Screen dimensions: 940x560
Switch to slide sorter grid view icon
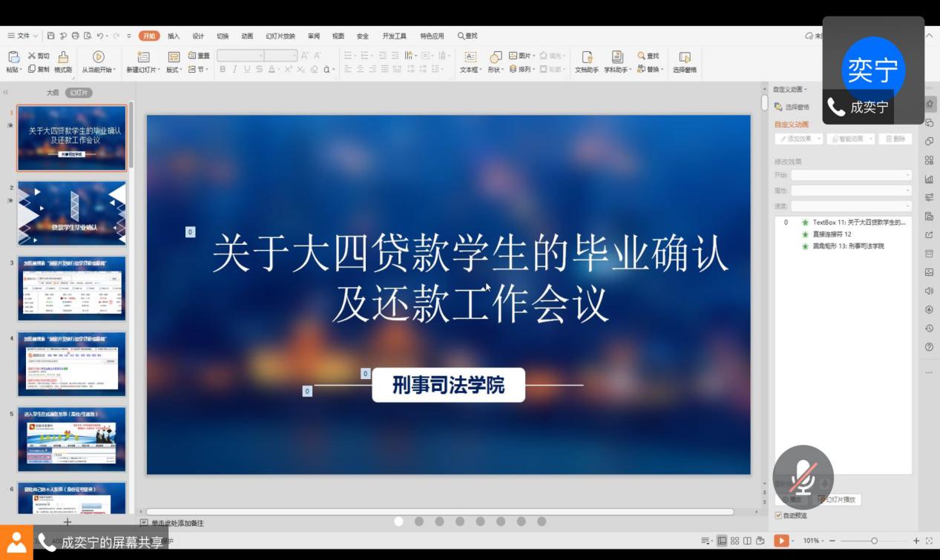coord(734,541)
